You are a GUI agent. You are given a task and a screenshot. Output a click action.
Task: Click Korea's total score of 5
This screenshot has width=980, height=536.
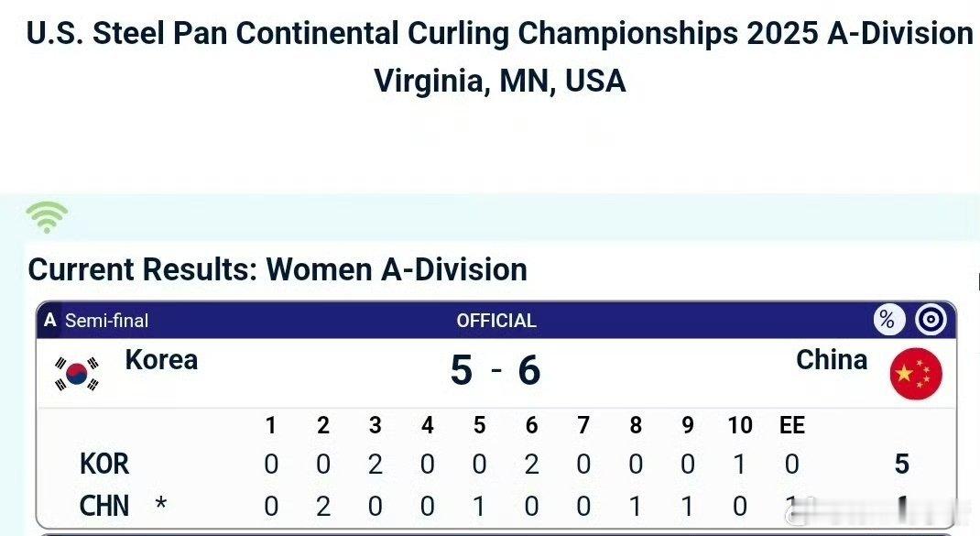pos(901,465)
